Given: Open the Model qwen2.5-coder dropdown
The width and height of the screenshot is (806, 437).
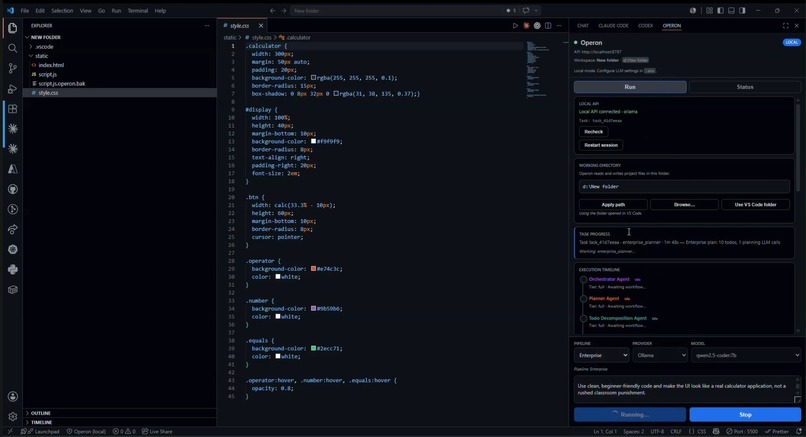Looking at the screenshot, I should point(746,355).
